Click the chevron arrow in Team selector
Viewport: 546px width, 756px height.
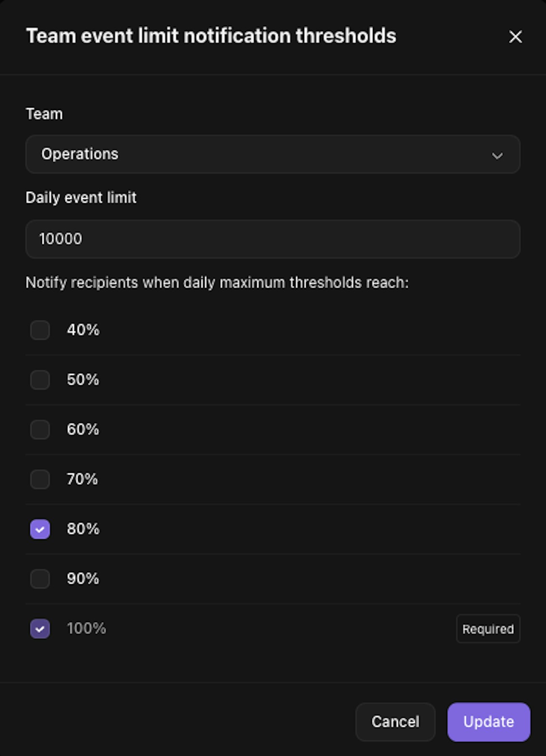[497, 156]
